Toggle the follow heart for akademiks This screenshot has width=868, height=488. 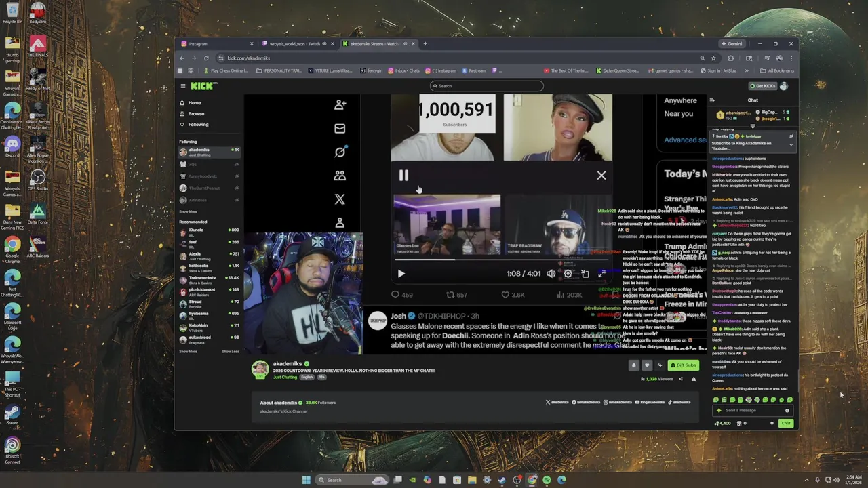pos(647,365)
